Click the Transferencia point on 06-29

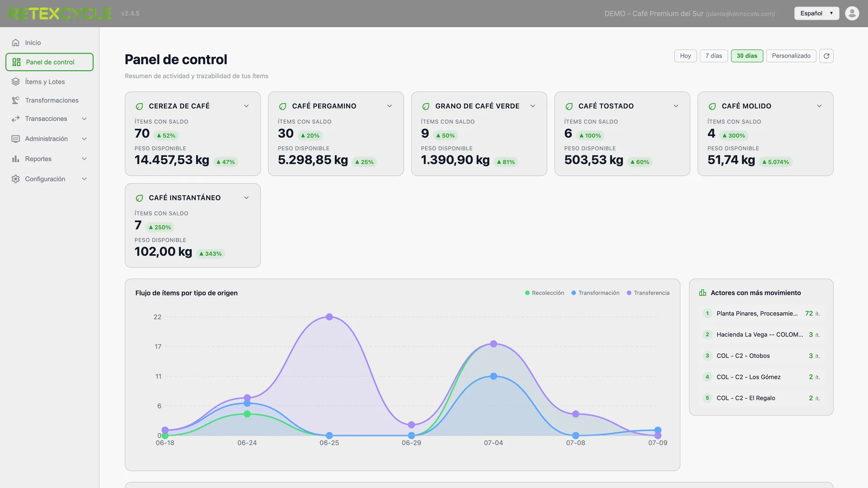(x=411, y=425)
